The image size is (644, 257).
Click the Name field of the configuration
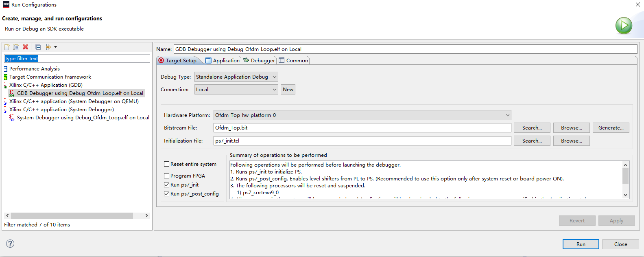pos(405,49)
